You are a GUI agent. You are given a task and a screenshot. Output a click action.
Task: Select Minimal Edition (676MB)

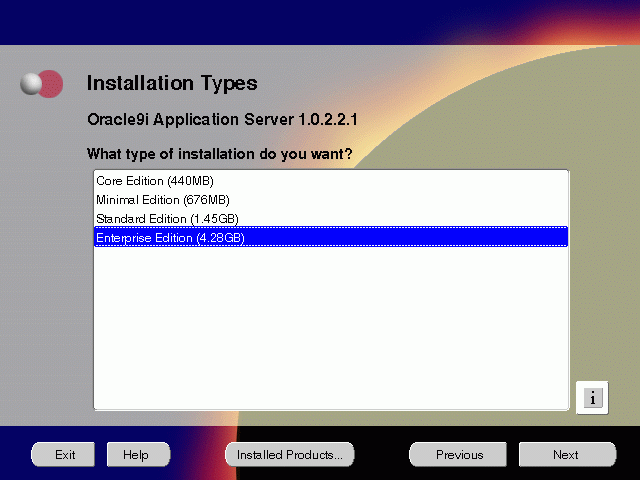(331, 200)
